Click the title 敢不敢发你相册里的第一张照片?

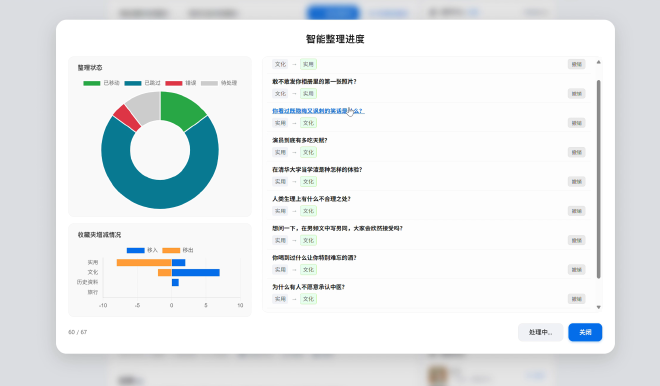[314, 81]
